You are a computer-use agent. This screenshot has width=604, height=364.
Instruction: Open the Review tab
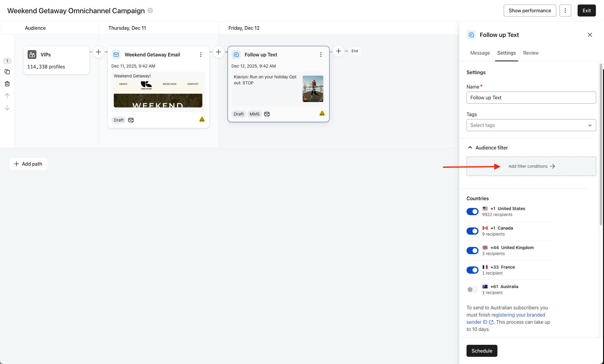[531, 53]
